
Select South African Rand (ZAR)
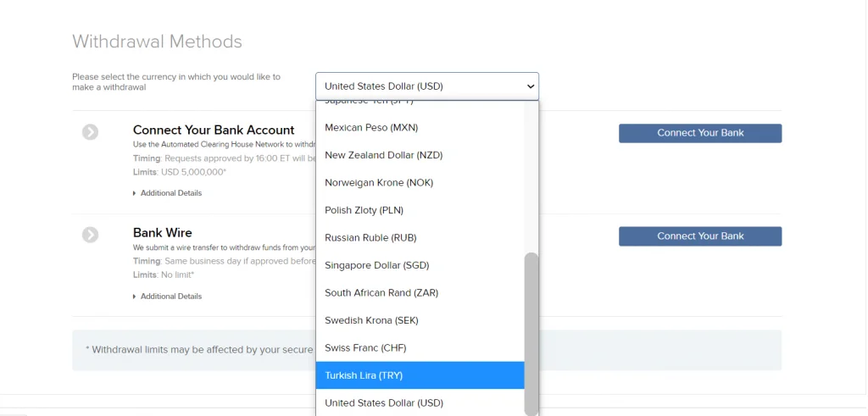pyautogui.click(x=381, y=293)
